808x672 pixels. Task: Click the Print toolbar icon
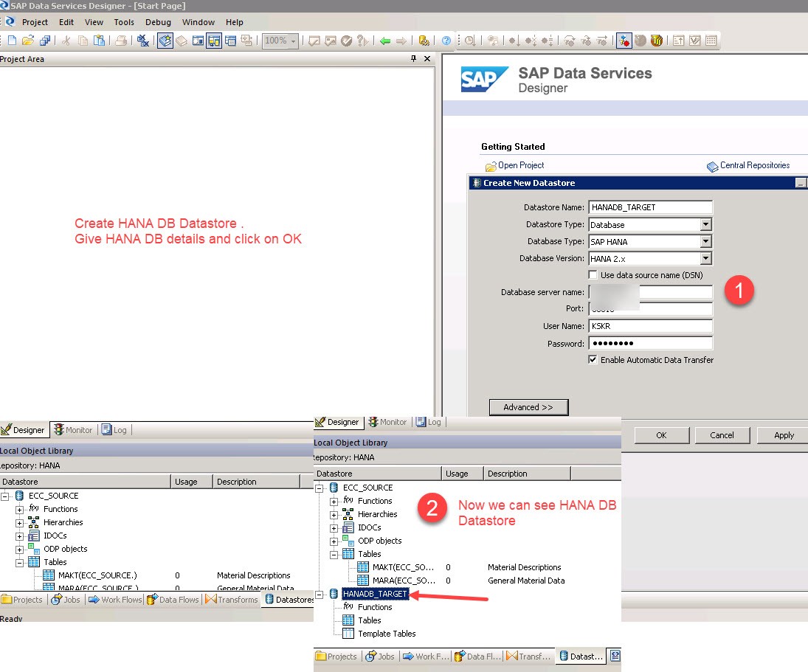pos(121,41)
